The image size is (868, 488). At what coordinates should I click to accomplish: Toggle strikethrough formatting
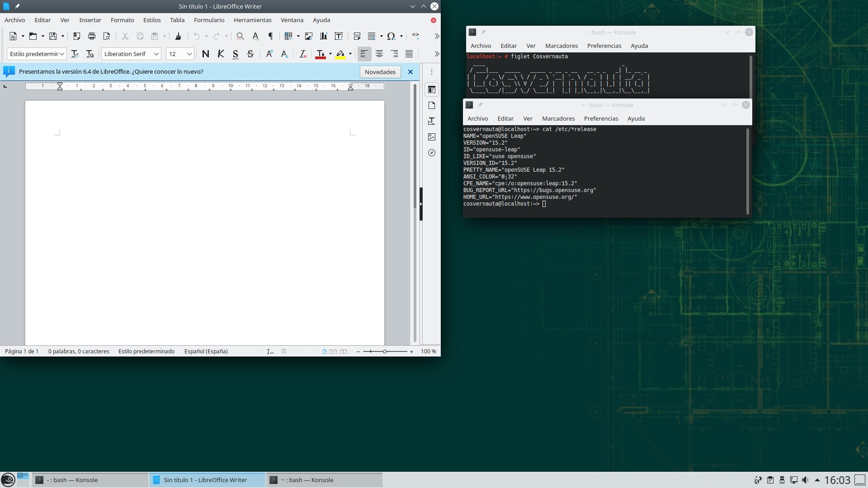pos(250,54)
